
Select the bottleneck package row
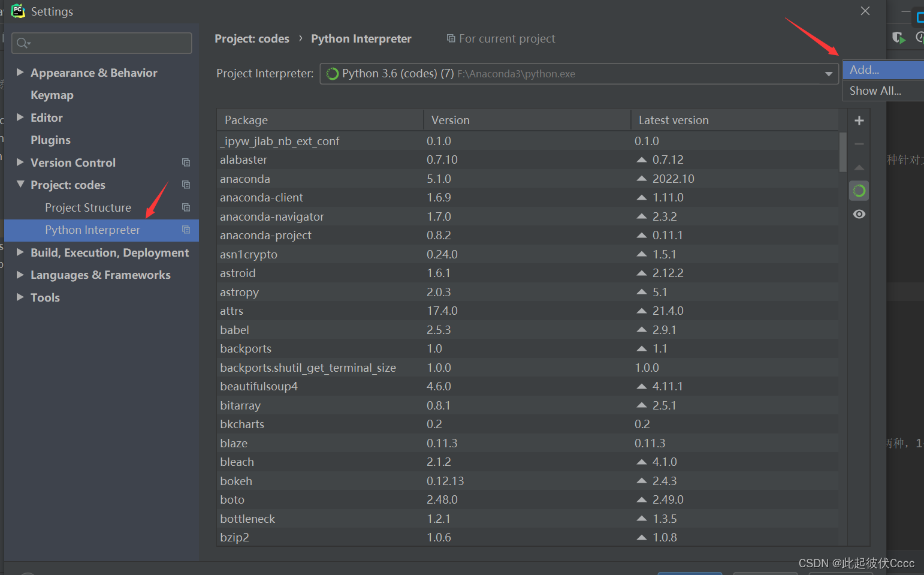[527, 519]
